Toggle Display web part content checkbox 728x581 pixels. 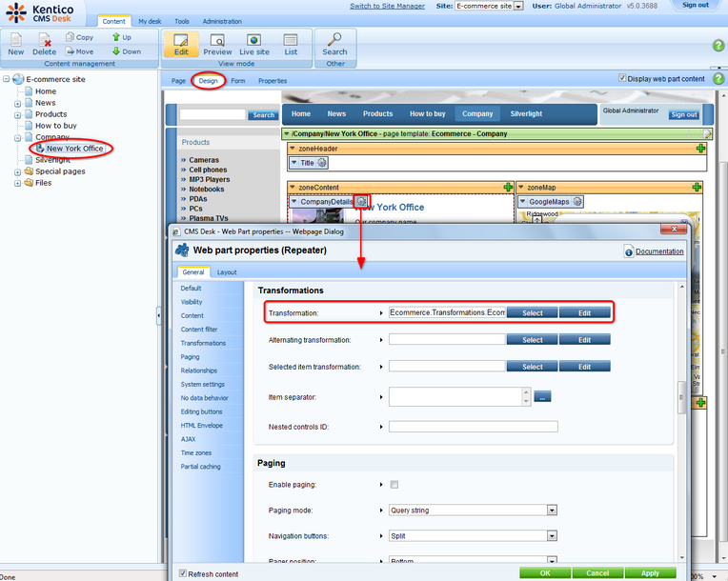(x=622, y=79)
